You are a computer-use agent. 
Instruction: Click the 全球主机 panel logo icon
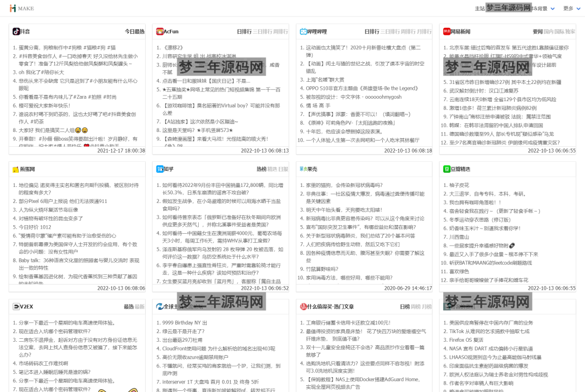point(160,306)
